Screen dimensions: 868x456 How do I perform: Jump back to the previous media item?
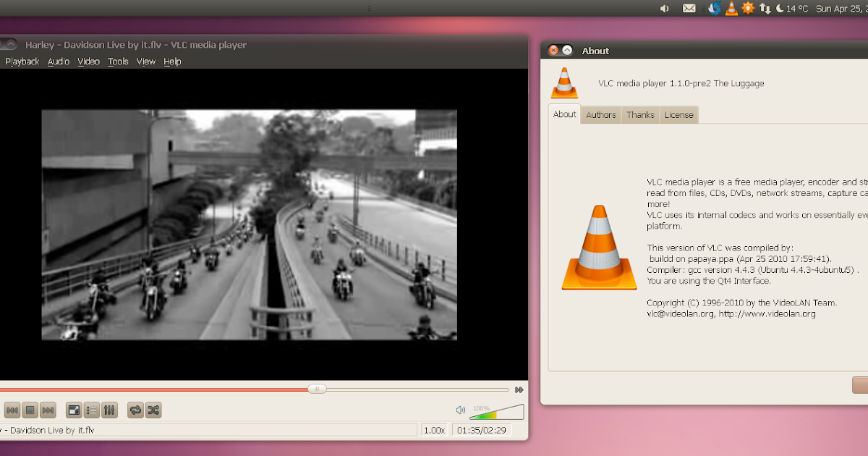tap(11, 410)
